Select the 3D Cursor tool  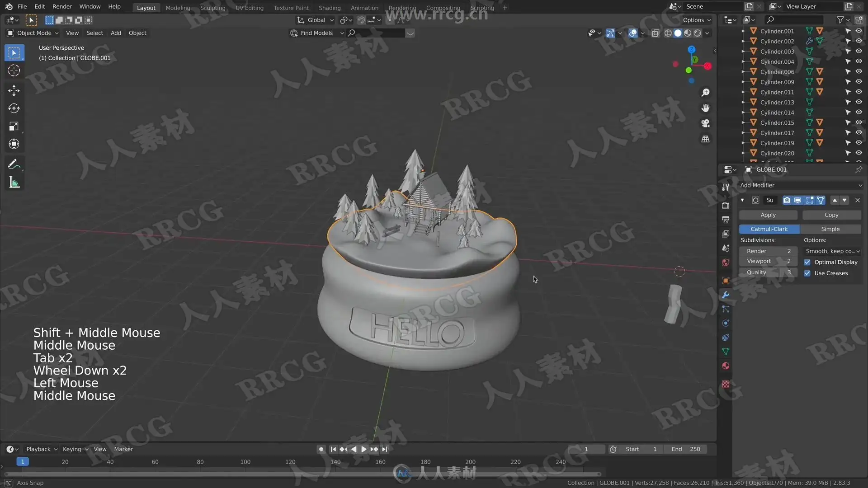click(x=14, y=70)
